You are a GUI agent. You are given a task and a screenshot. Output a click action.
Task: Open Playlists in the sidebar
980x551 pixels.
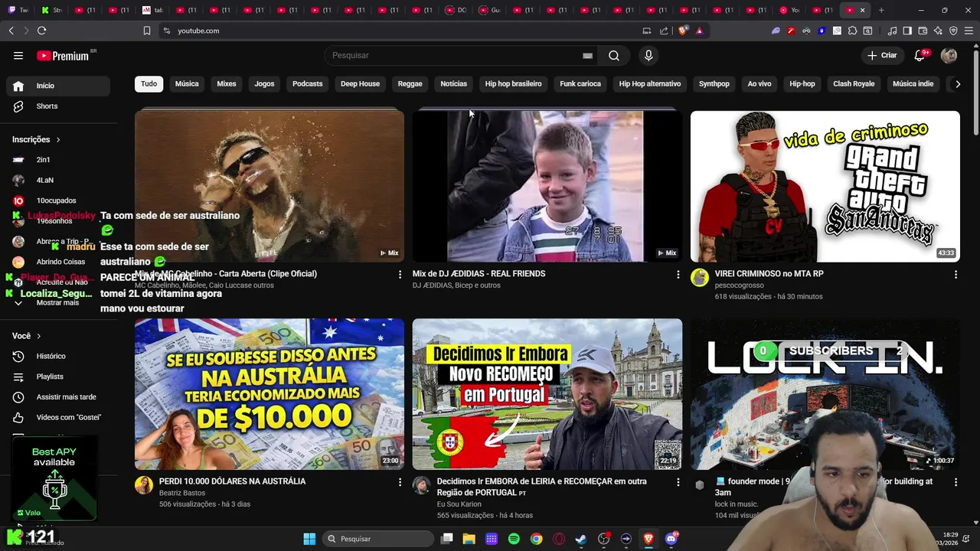coord(57,377)
